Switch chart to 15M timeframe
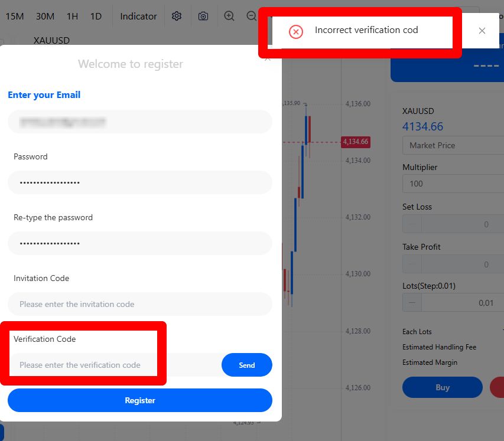Screen dimensions: 504x441 (x=15, y=16)
